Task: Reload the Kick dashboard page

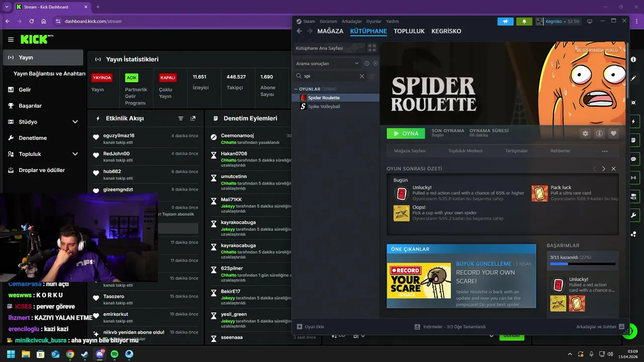Action: 32,21
